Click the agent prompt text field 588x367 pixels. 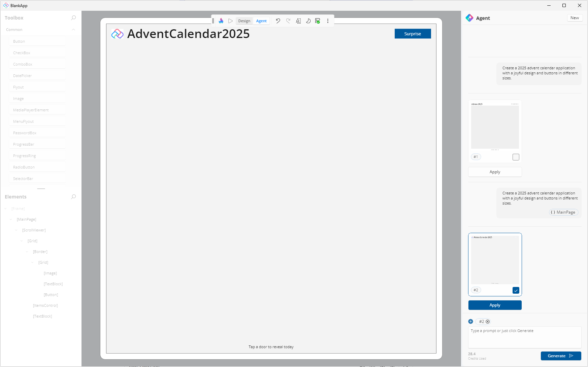click(x=524, y=337)
